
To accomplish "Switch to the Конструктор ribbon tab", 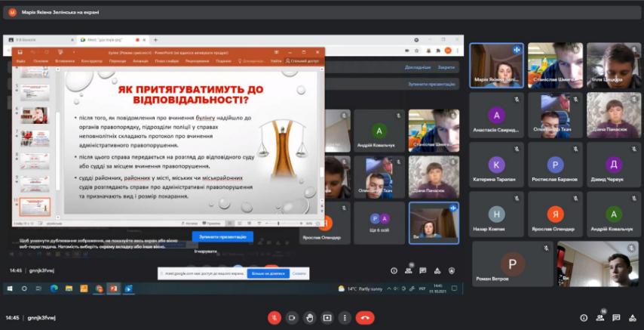I will (92, 61).
